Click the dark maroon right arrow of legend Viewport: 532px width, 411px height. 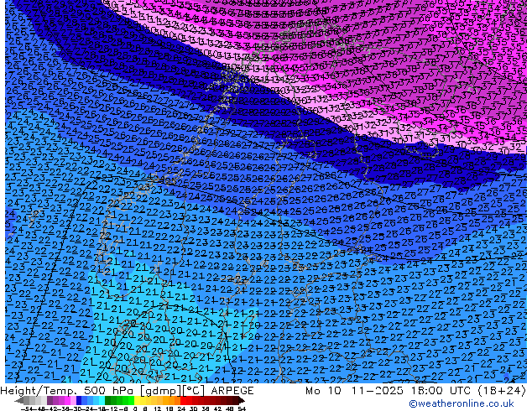[x=241, y=401]
